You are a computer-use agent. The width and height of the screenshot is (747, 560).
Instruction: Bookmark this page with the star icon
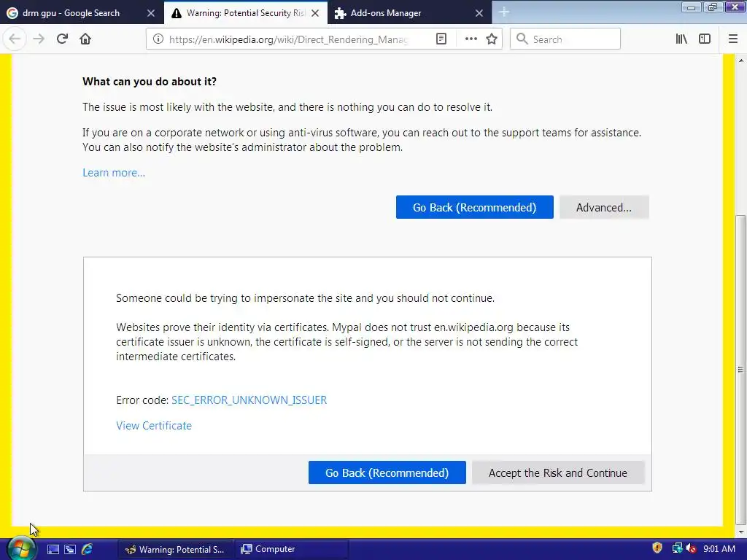pyautogui.click(x=492, y=39)
